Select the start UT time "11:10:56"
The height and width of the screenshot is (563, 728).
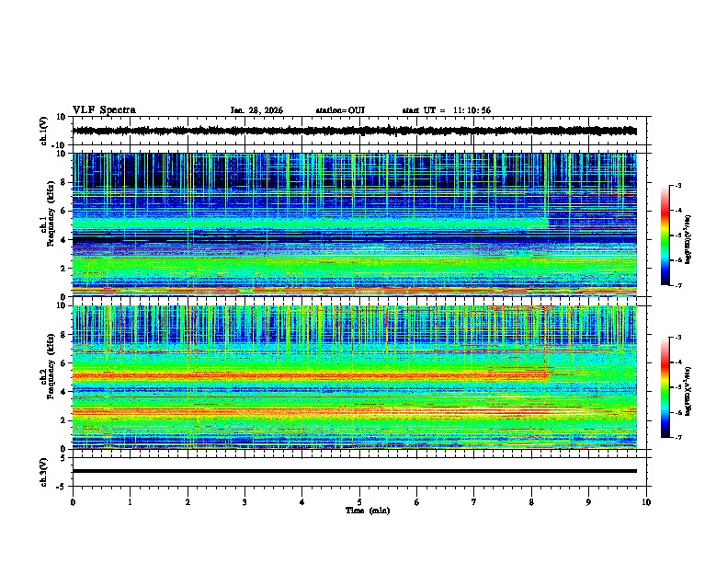pos(472,110)
